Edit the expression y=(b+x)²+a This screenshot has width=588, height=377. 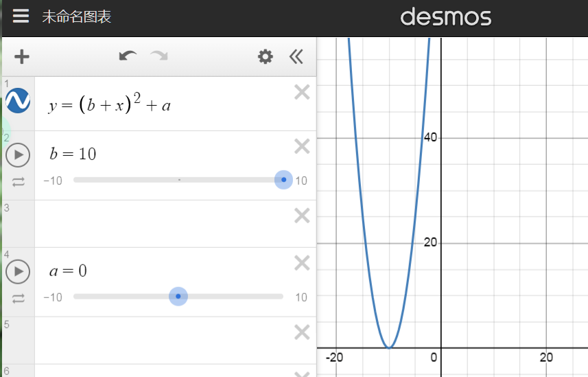(110, 104)
